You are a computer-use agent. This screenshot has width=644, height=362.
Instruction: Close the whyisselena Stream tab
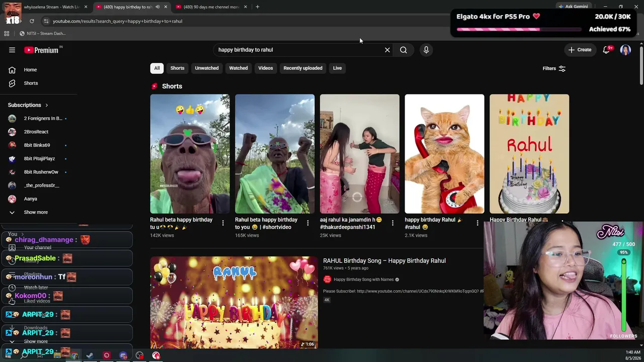[x=86, y=7]
